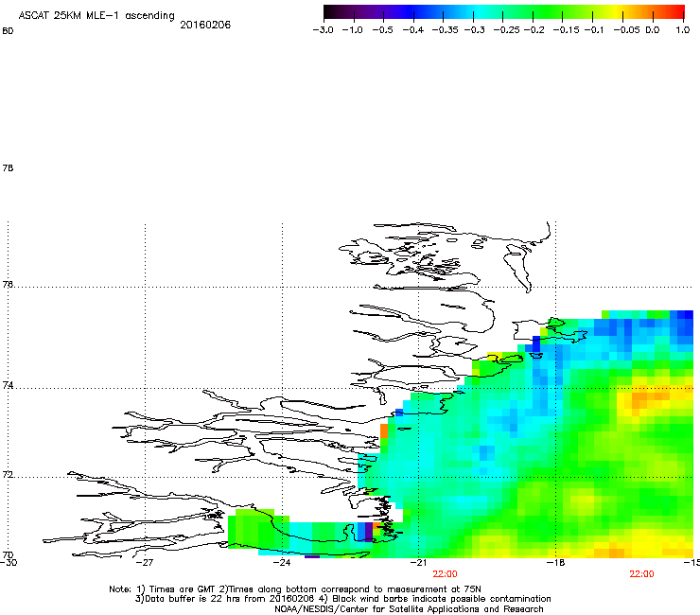Image resolution: width=700 pixels, height=615 pixels.
Task: Click the longitude -24 axis label
Action: [x=282, y=562]
